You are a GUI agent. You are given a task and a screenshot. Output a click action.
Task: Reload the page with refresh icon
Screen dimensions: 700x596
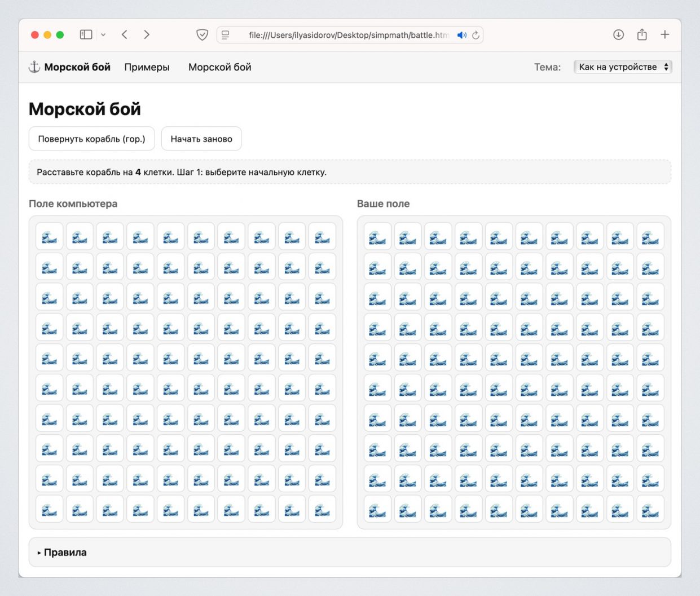pyautogui.click(x=476, y=35)
